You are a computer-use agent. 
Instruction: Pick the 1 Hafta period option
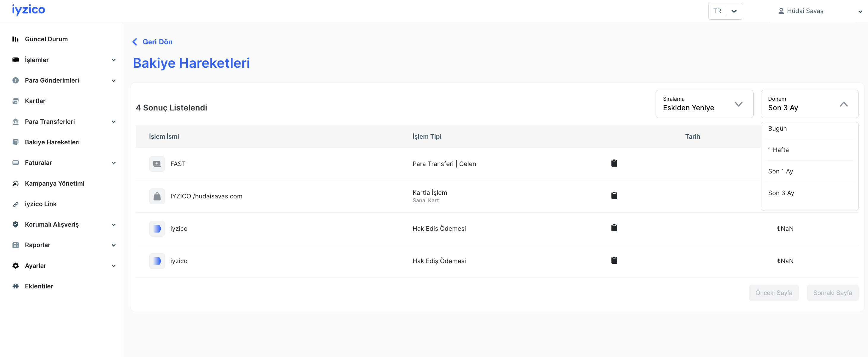click(778, 150)
